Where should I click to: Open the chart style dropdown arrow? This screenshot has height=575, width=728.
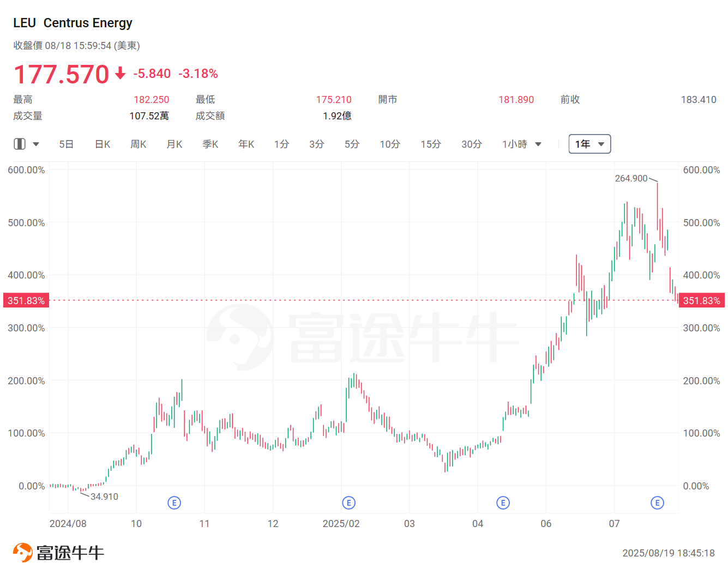(x=36, y=143)
